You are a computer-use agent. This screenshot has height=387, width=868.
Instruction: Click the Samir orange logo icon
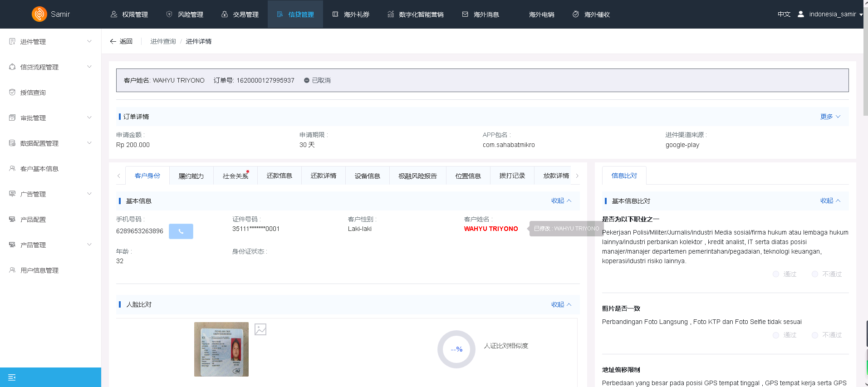39,14
